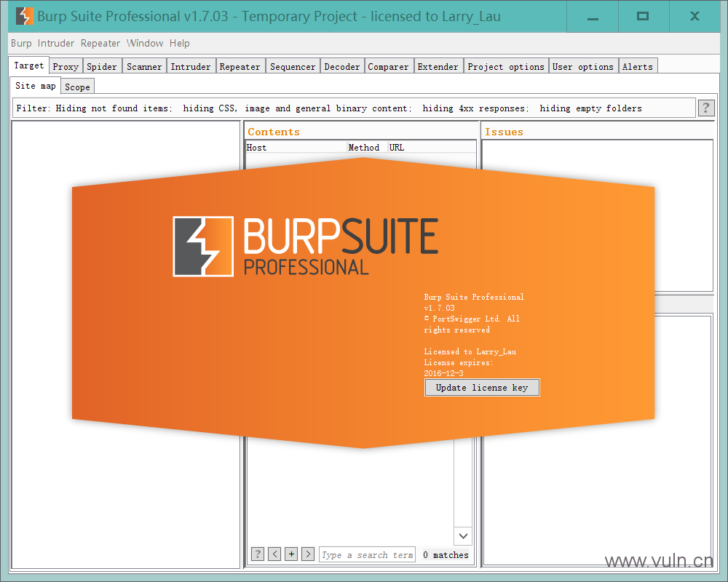Open the Burp menu
The height and width of the screenshot is (582, 728).
pos(21,44)
